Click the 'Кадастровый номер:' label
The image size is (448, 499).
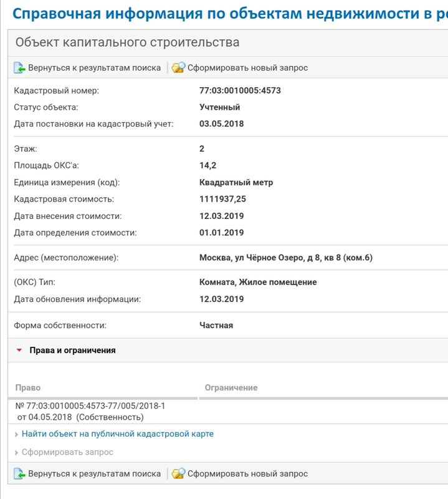coord(57,90)
